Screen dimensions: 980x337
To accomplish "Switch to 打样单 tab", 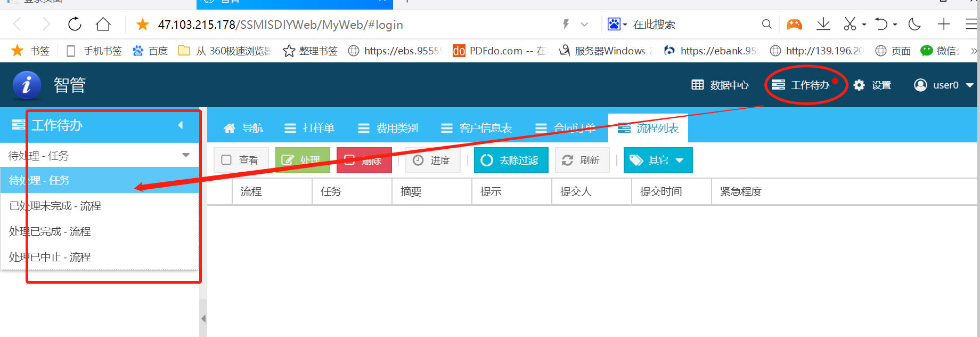I will 309,128.
